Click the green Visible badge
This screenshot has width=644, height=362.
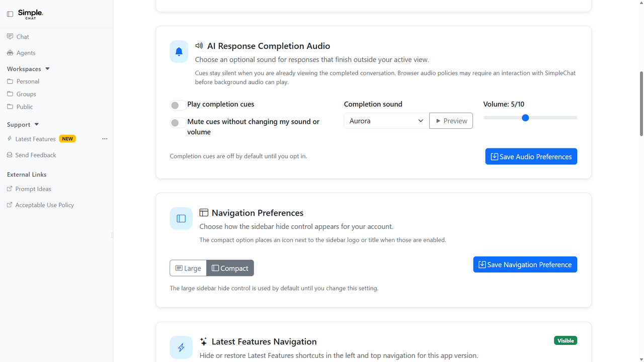click(566, 340)
